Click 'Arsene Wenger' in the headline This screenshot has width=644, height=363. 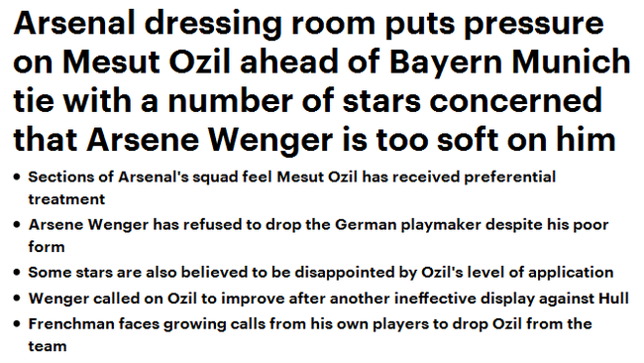point(209,140)
